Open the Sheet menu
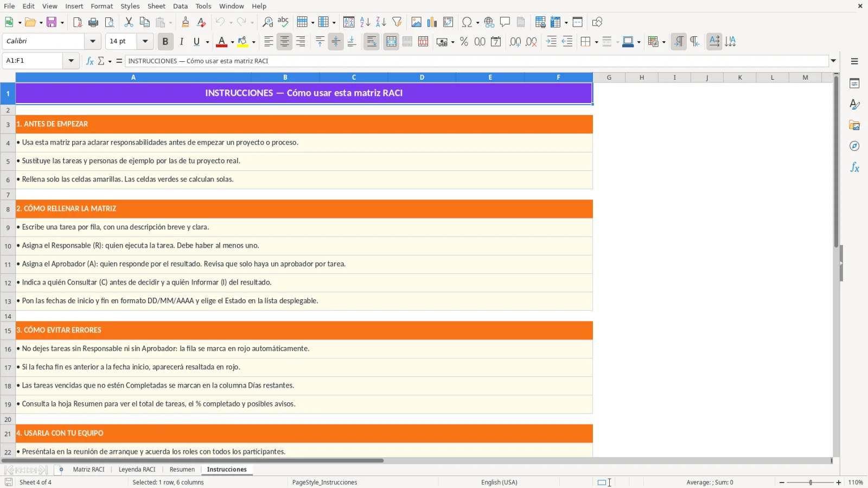 (x=156, y=6)
